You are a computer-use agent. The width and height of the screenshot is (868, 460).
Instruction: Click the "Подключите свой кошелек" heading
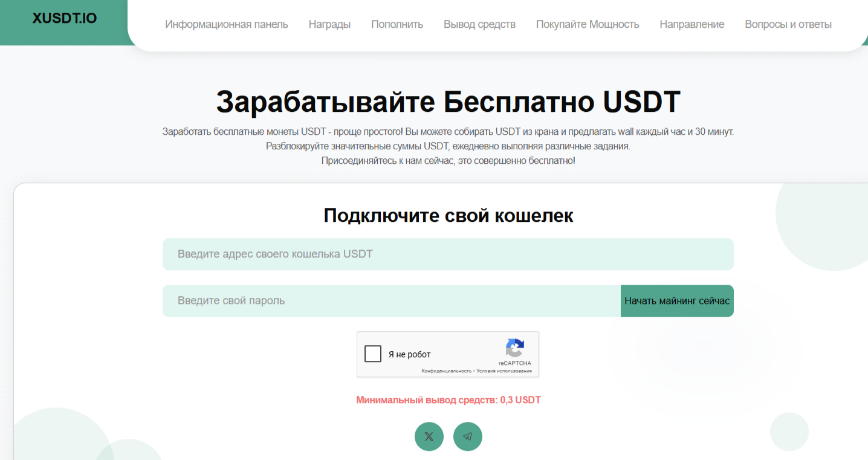(x=449, y=215)
